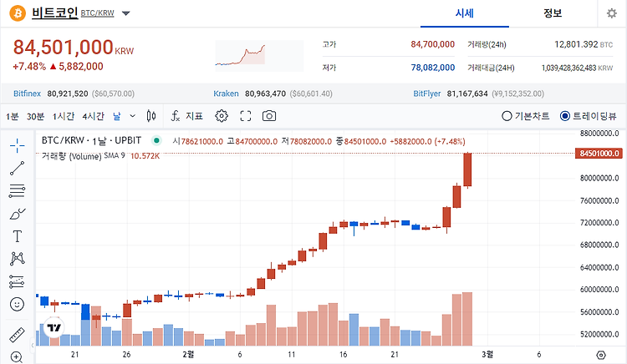This screenshot has height=364, width=627.
Task: Click the 84,501,000 KRW current price
Action: [x=74, y=48]
